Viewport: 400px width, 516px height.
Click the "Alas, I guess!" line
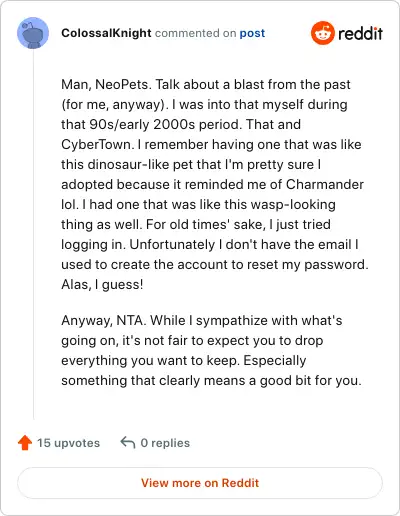(102, 284)
